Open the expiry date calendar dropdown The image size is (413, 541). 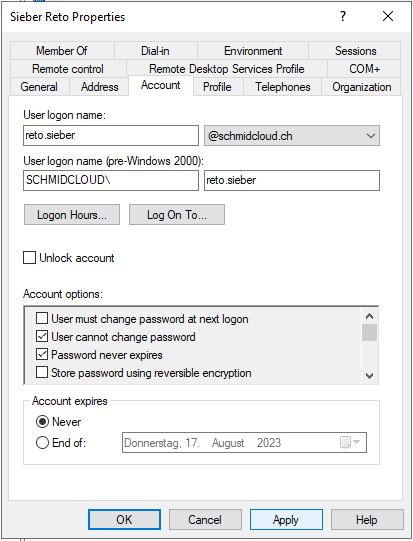pyautogui.click(x=350, y=442)
